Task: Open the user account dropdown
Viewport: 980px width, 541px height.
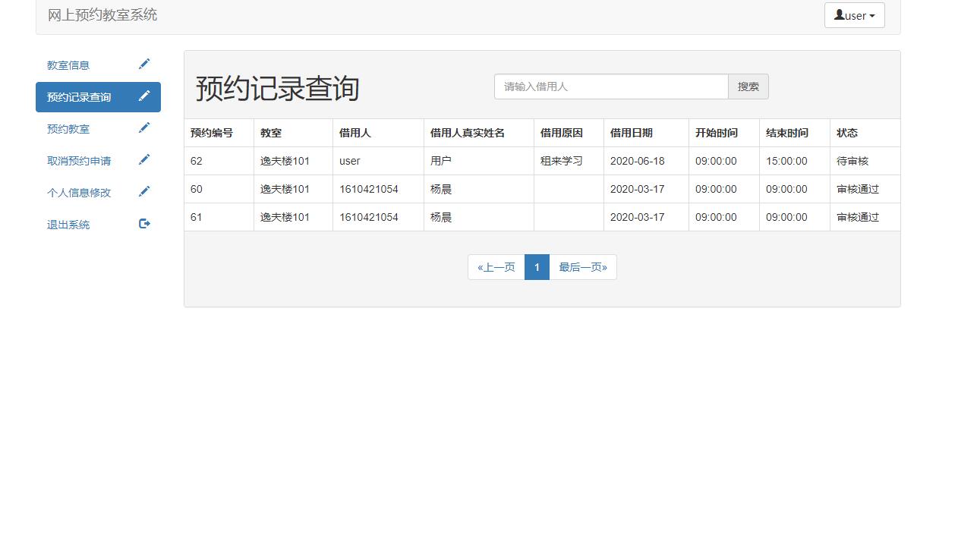Action: [855, 14]
